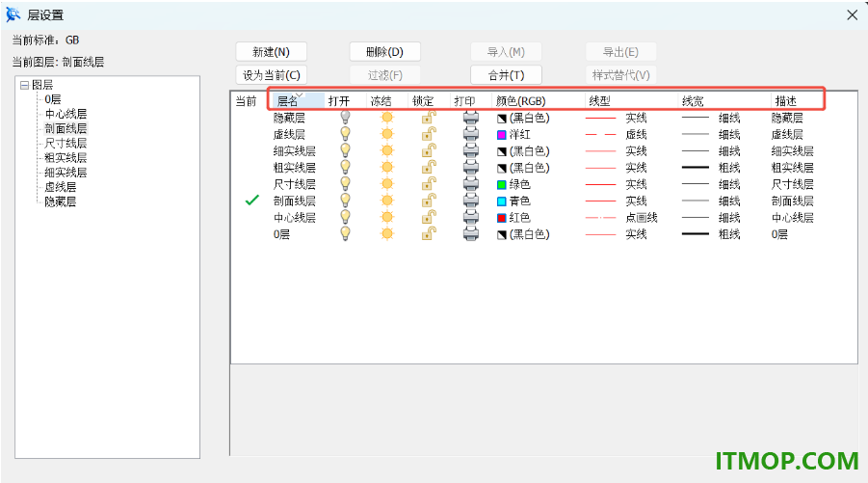Open cyan color swatch of 剖面线层
Image resolution: width=868 pixels, height=483 pixels.
pos(502,201)
